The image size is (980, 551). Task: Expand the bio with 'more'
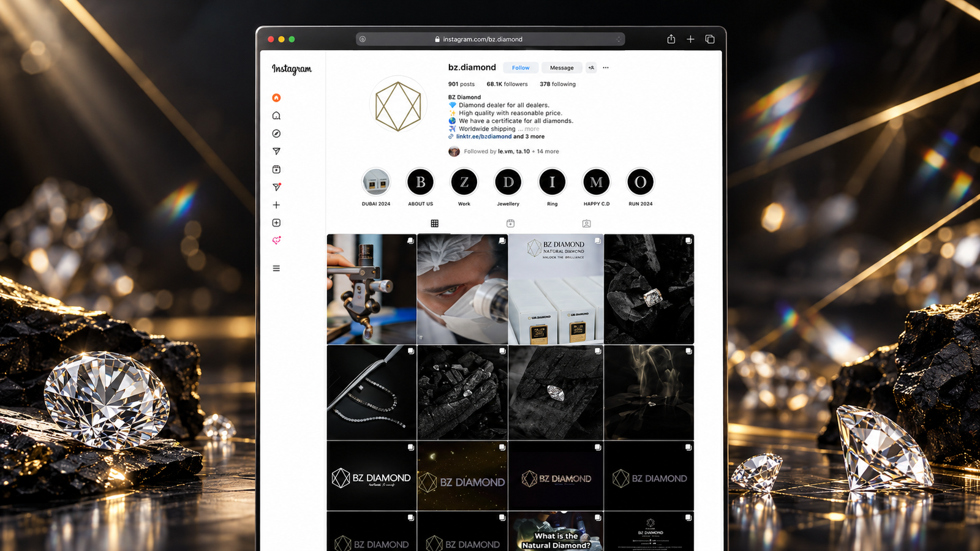click(x=532, y=129)
